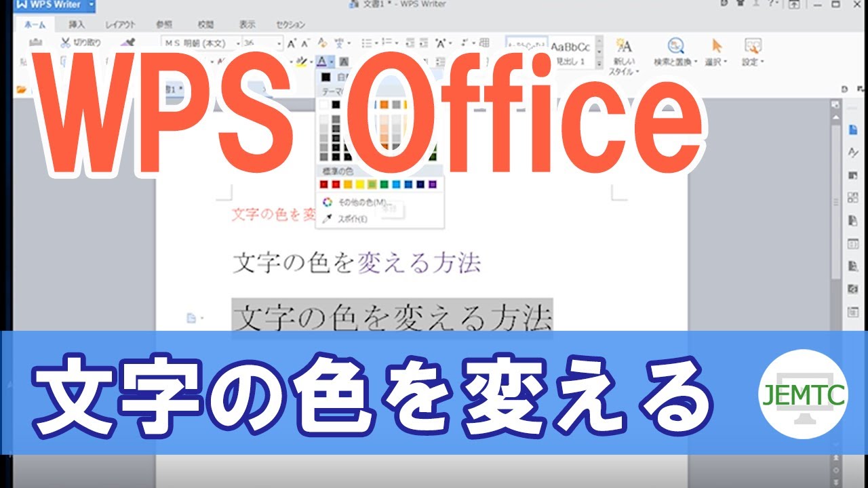868x488 pixels.
Task: Switch to the セクション tab
Action: point(290,24)
